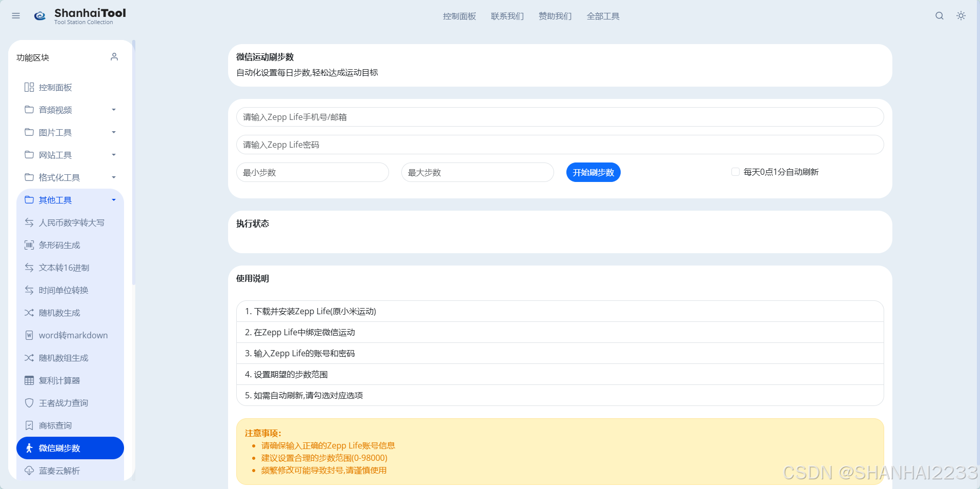
Task: Click the 蓝奏云解析 cloud icon
Action: [29, 471]
